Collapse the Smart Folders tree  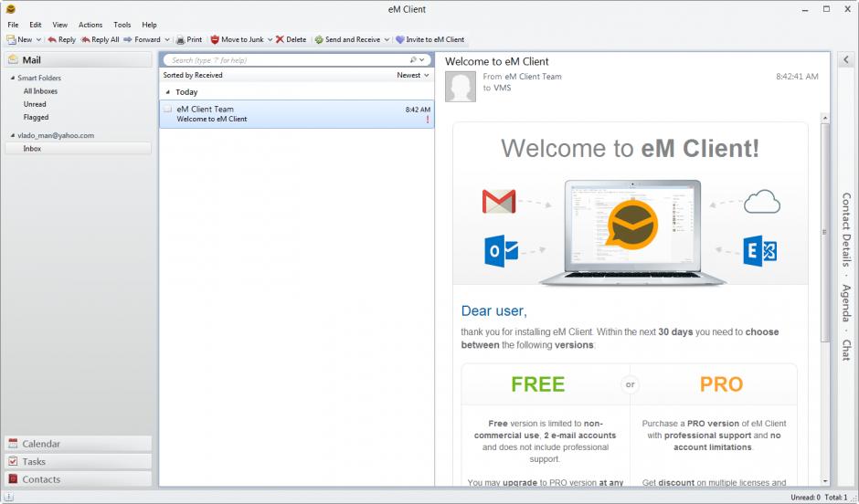(x=13, y=78)
